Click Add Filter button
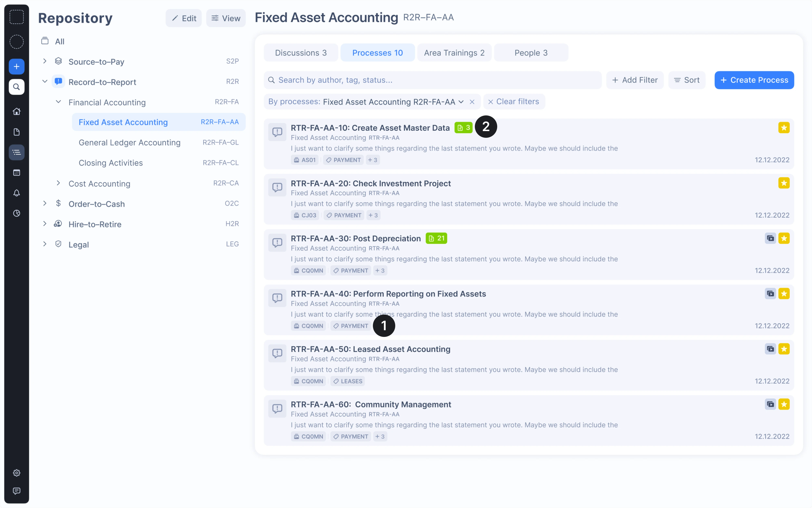 [635, 80]
